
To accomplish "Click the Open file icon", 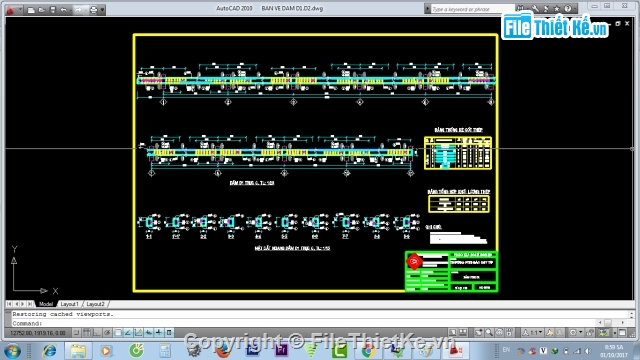I will click(x=42, y=10).
